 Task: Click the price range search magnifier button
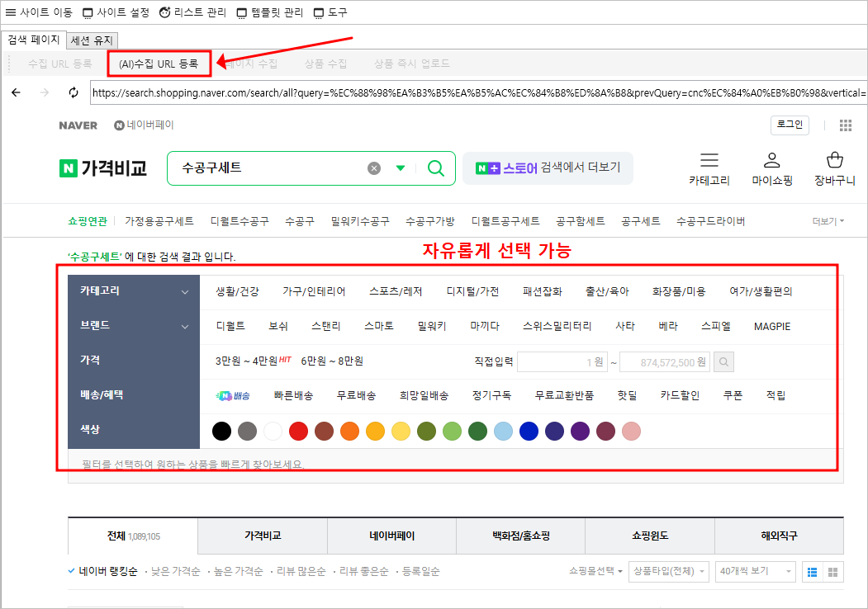pyautogui.click(x=723, y=362)
